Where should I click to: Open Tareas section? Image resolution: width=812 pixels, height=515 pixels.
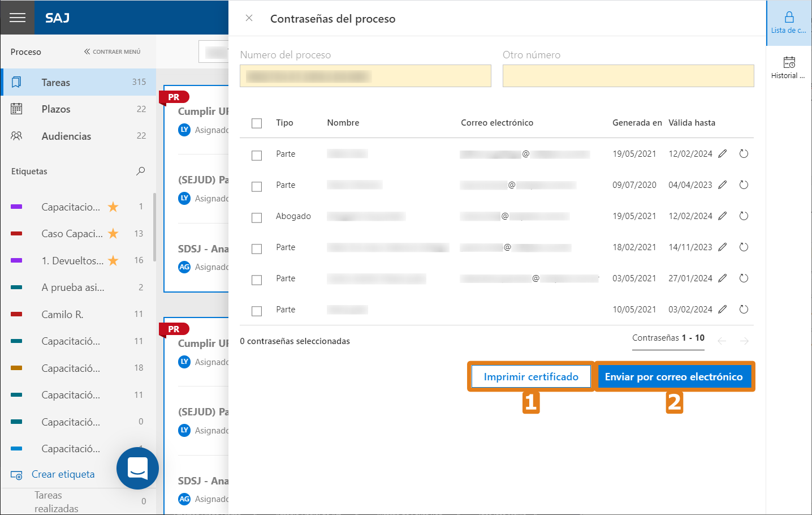(79, 82)
